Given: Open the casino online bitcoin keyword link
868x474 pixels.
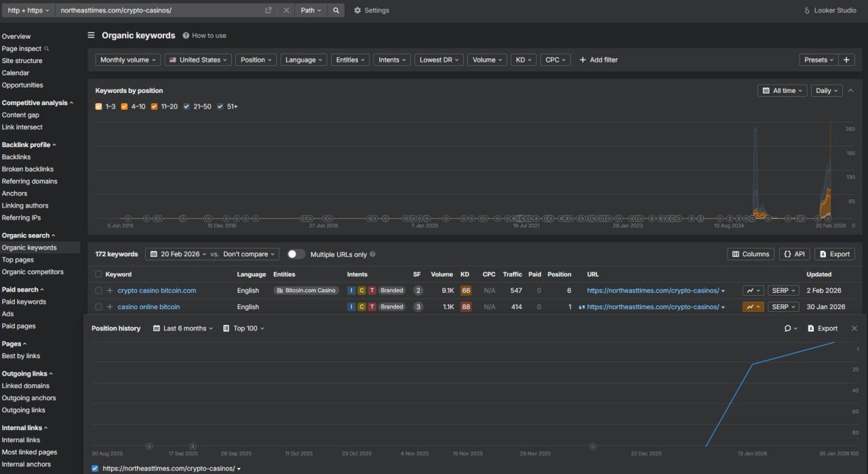Looking at the screenshot, I should pyautogui.click(x=149, y=307).
